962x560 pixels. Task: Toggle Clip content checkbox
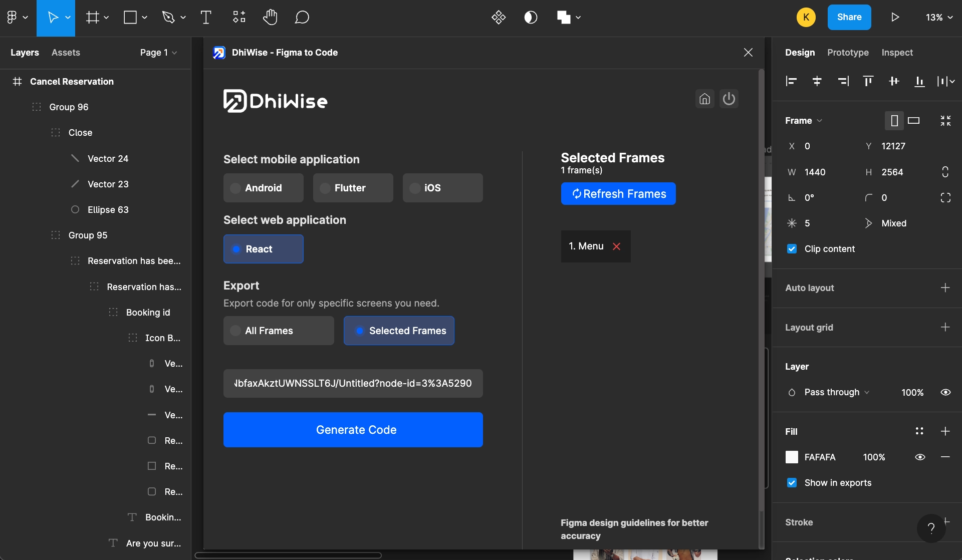[x=791, y=249]
